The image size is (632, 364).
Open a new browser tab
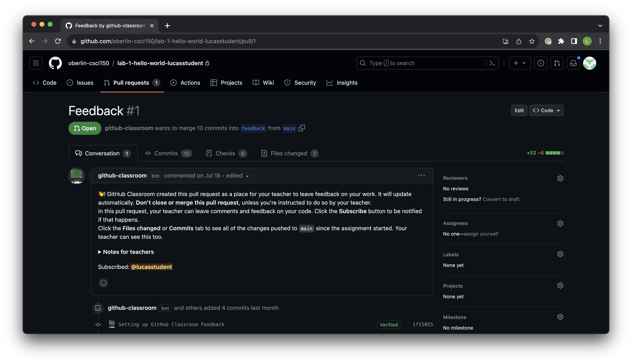[167, 25]
